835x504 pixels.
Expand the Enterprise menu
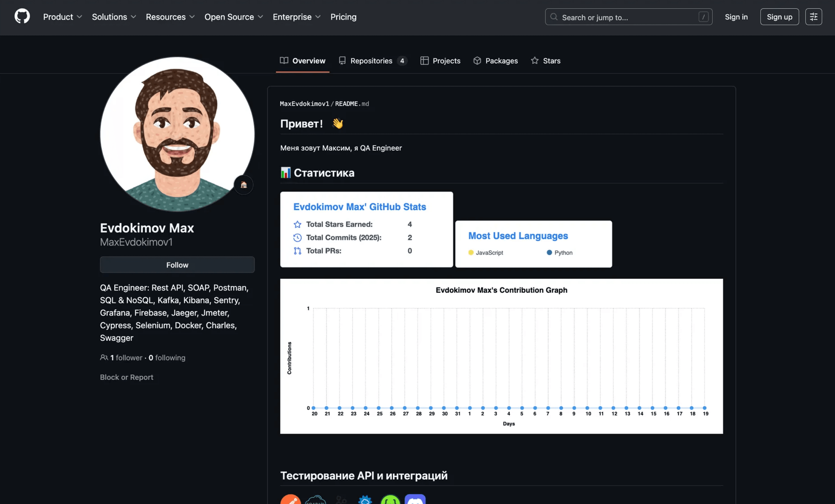(297, 17)
